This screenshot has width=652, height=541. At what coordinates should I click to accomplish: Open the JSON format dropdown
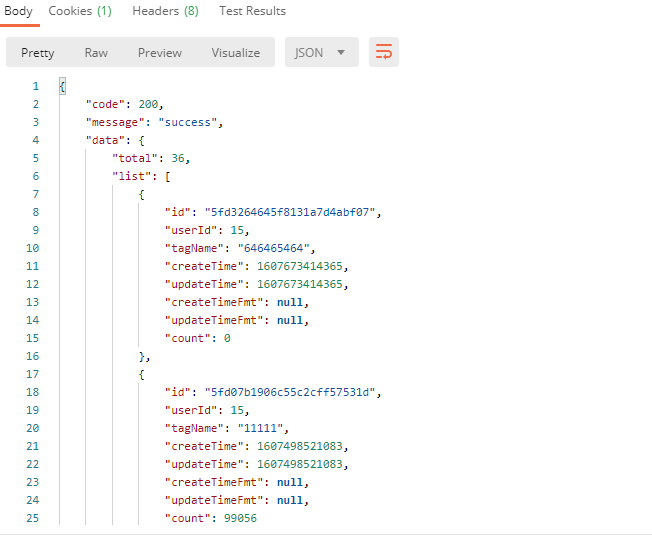pos(321,52)
